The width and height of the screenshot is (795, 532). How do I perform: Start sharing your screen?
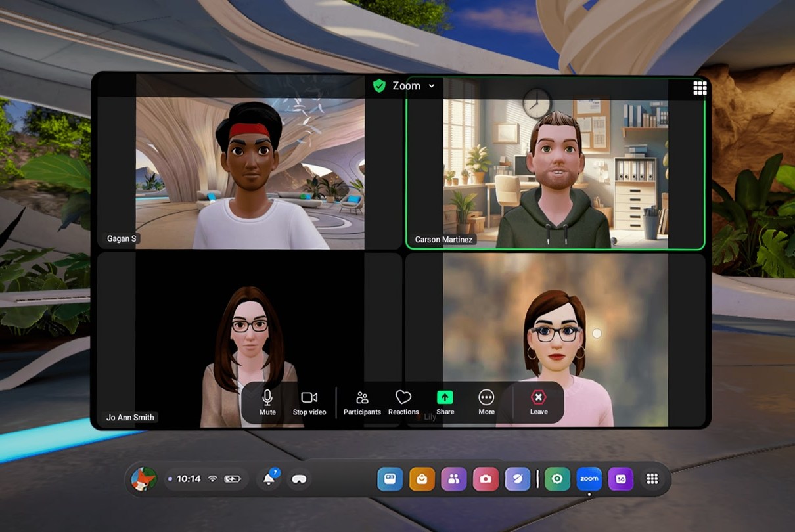445,401
